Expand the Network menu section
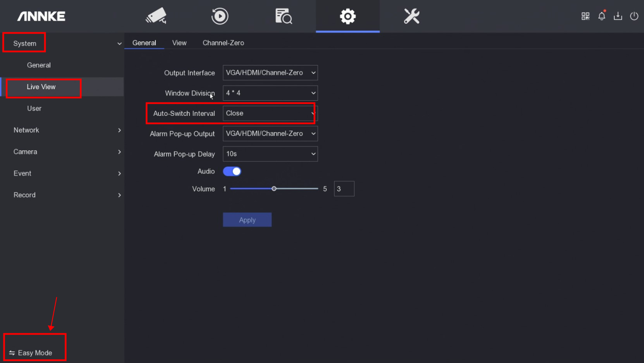The image size is (644, 363). [62, 130]
